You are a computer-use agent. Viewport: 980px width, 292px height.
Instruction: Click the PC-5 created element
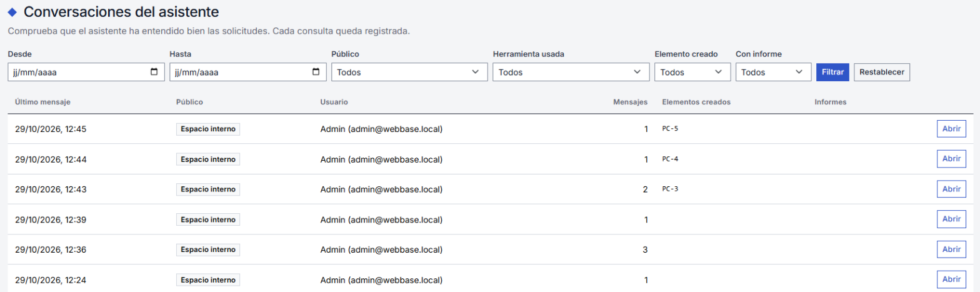(670, 129)
